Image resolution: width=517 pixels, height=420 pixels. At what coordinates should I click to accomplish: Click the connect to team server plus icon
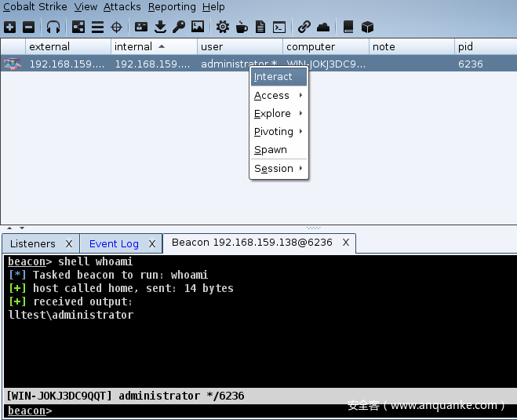pos(10,27)
